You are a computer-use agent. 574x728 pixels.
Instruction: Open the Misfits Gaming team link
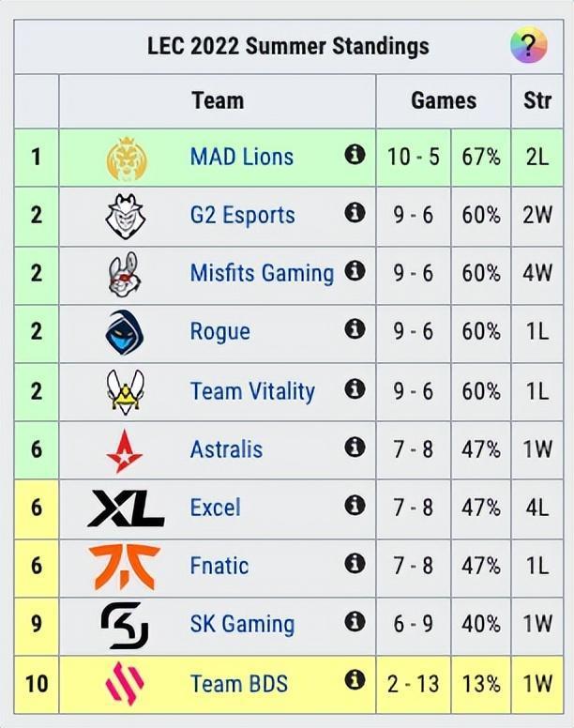(x=262, y=274)
